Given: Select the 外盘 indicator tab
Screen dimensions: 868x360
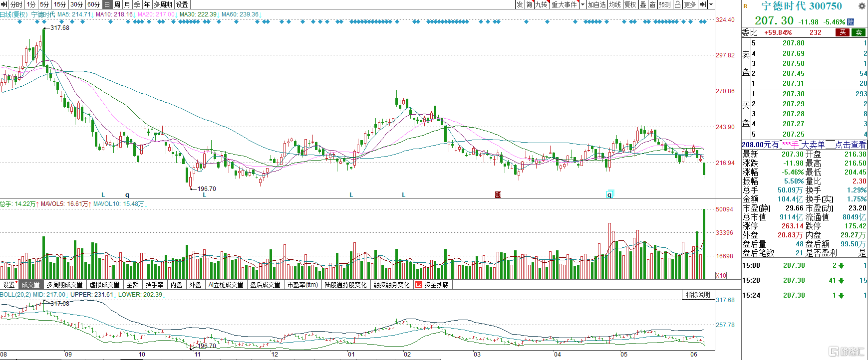Looking at the screenshot, I should pos(196,285).
